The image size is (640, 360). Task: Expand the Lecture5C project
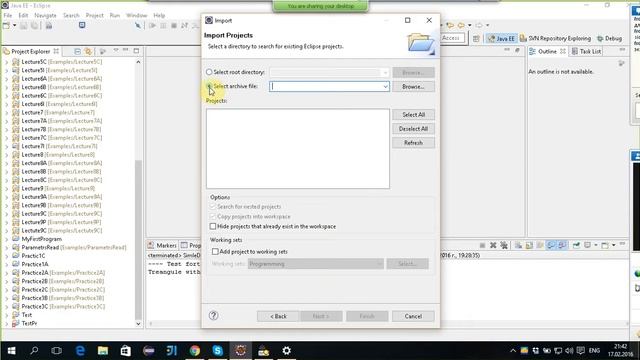pyautogui.click(x=6, y=62)
